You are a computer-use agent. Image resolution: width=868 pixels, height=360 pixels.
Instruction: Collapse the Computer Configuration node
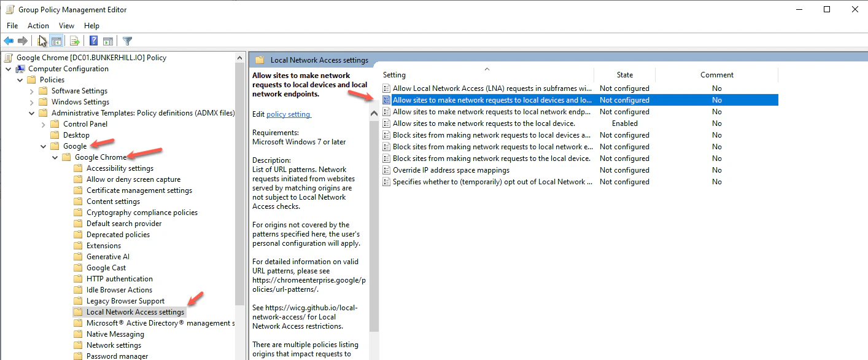(x=9, y=69)
